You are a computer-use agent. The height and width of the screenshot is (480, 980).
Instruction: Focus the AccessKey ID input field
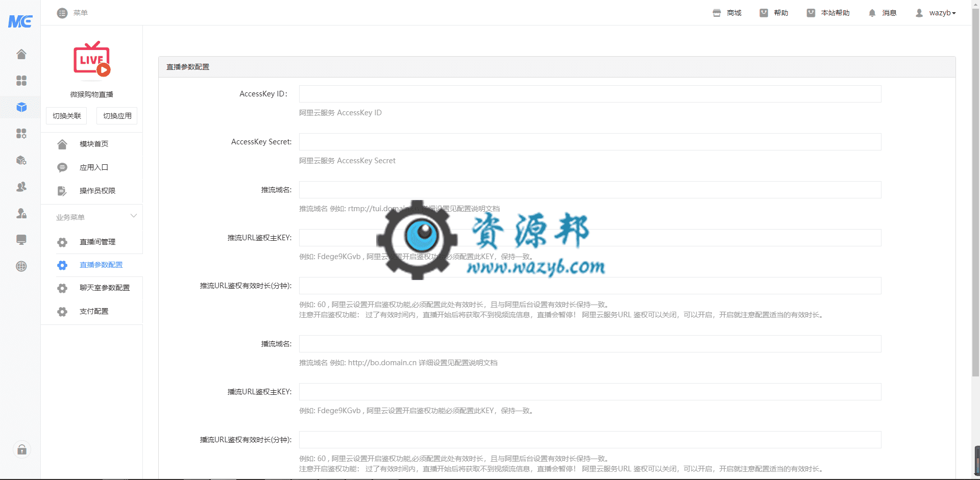click(x=590, y=94)
